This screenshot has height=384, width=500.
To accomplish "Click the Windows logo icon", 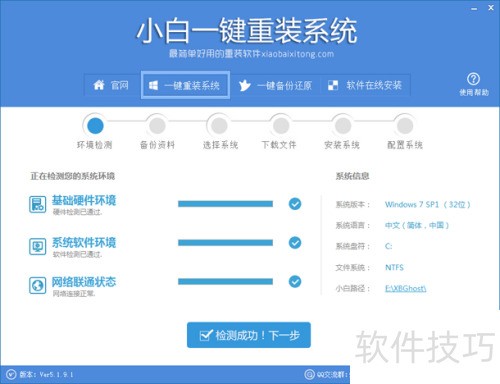I will pyautogui.click(x=153, y=85).
